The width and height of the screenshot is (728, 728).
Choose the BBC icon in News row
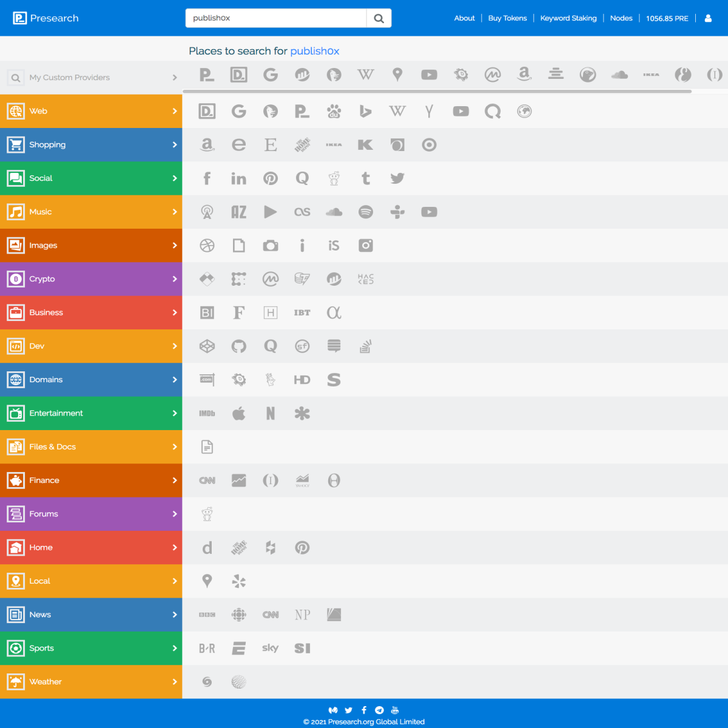[207, 615]
